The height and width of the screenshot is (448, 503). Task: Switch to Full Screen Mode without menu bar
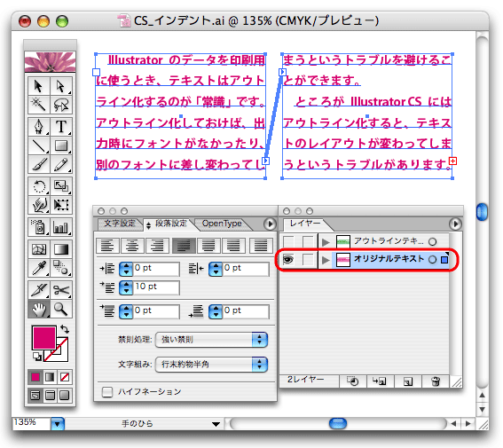[x=65, y=396]
